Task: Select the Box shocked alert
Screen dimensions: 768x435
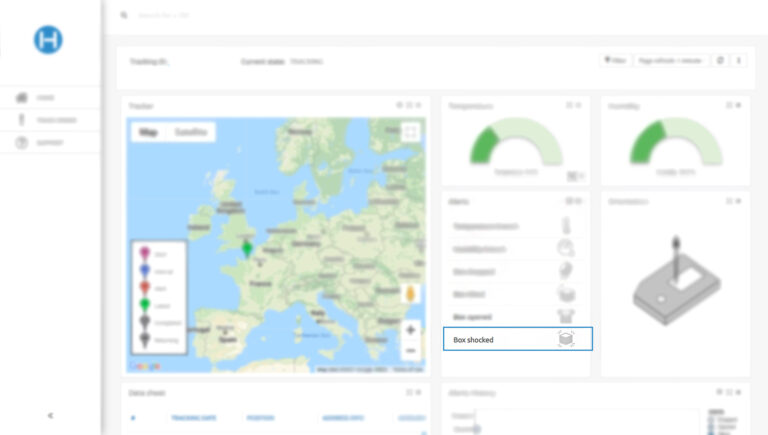Action: [518, 339]
